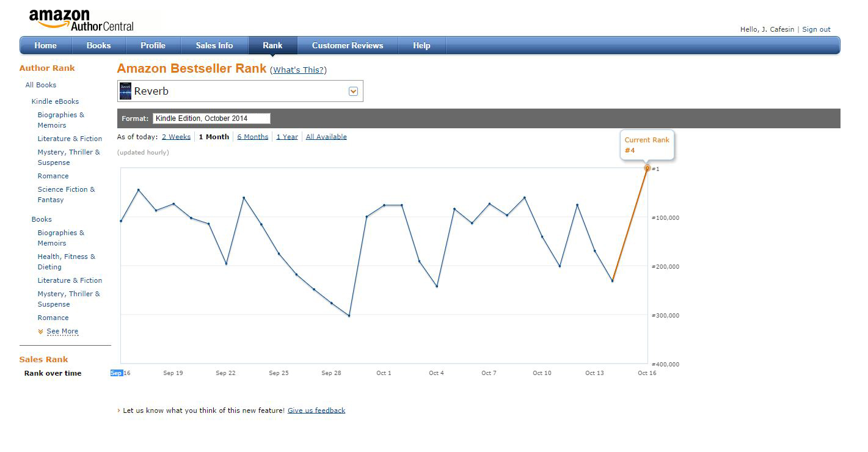Click the What's This? link
The image size is (868, 452).
(x=298, y=70)
